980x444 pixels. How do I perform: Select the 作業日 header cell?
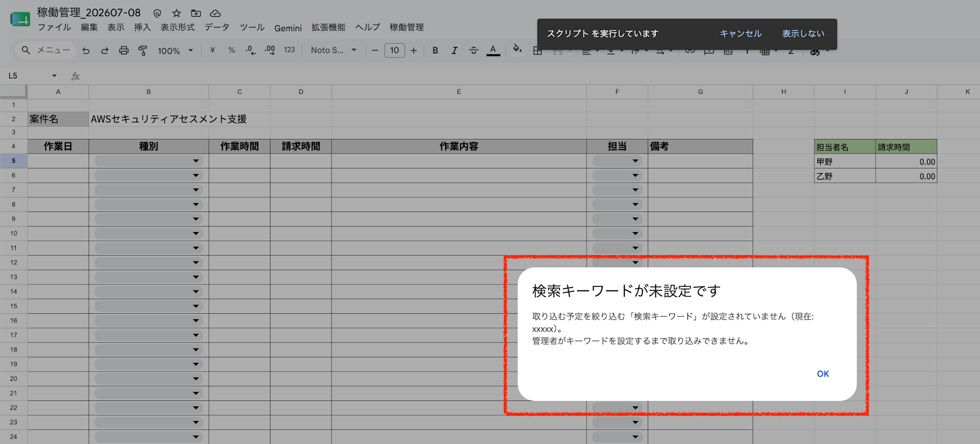[x=58, y=146]
